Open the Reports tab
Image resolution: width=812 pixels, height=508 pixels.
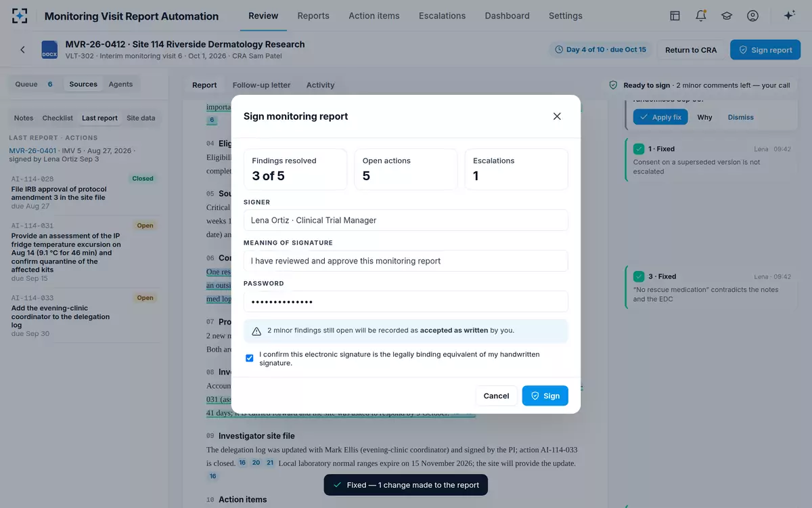tap(313, 16)
